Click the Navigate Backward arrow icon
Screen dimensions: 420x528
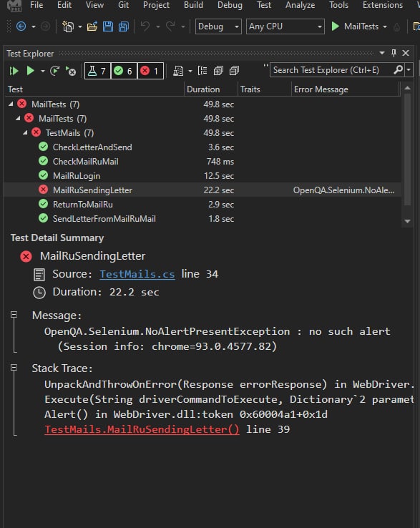click(21, 26)
